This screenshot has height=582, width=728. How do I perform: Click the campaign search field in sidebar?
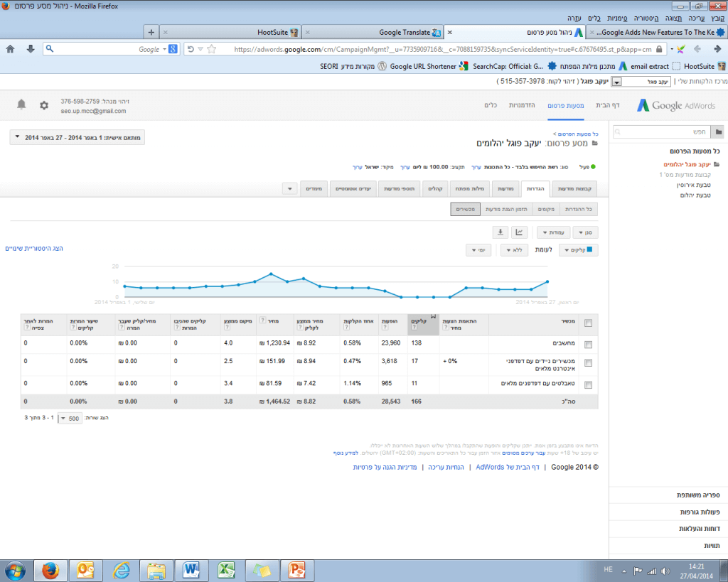tap(661, 132)
